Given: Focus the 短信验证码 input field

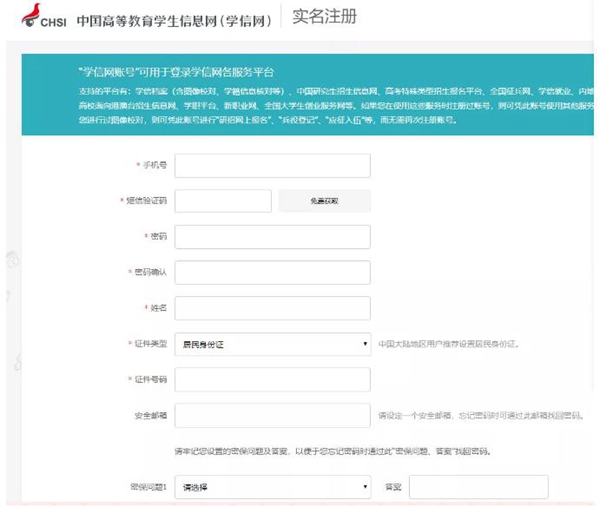Looking at the screenshot, I should (x=223, y=201).
